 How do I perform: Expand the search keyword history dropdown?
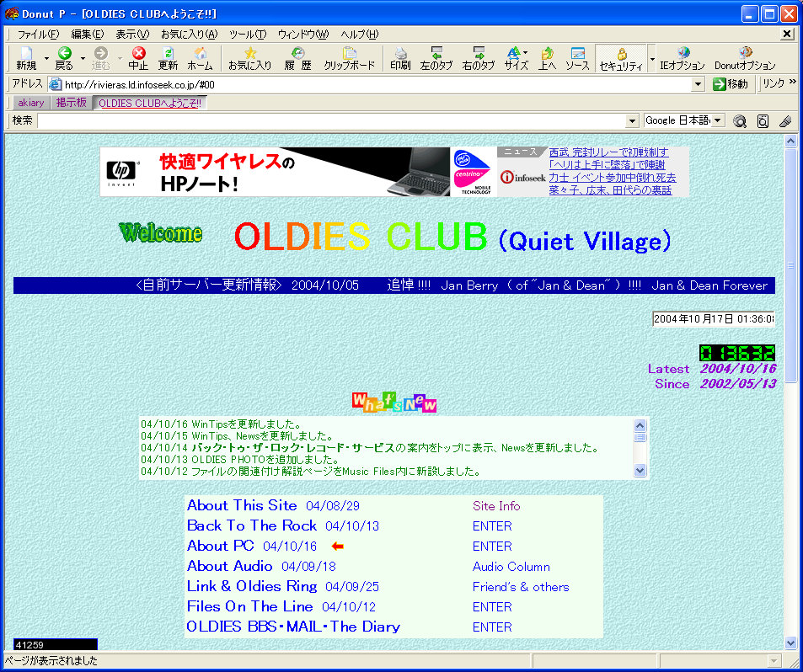coord(633,120)
